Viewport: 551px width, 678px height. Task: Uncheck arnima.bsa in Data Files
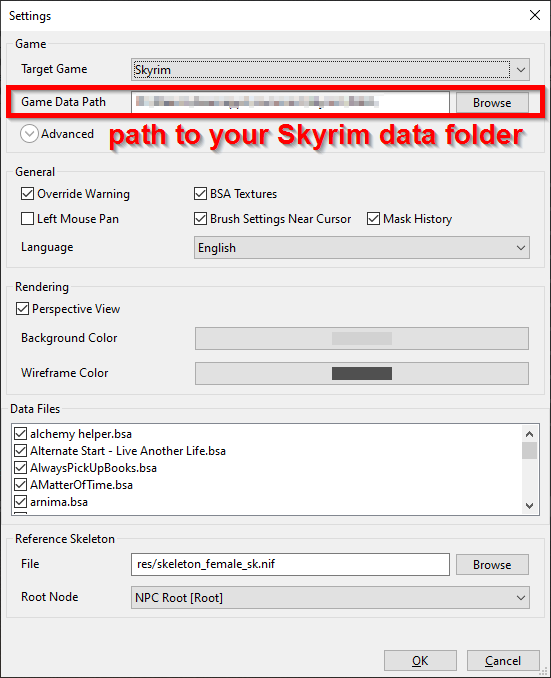coord(20,502)
